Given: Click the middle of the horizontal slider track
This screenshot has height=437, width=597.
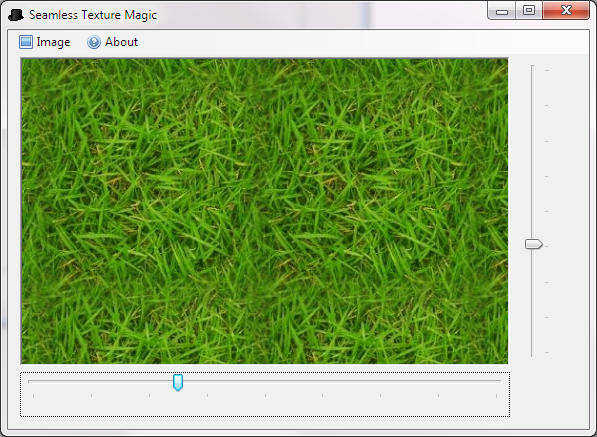Looking at the screenshot, I should click(x=265, y=381).
